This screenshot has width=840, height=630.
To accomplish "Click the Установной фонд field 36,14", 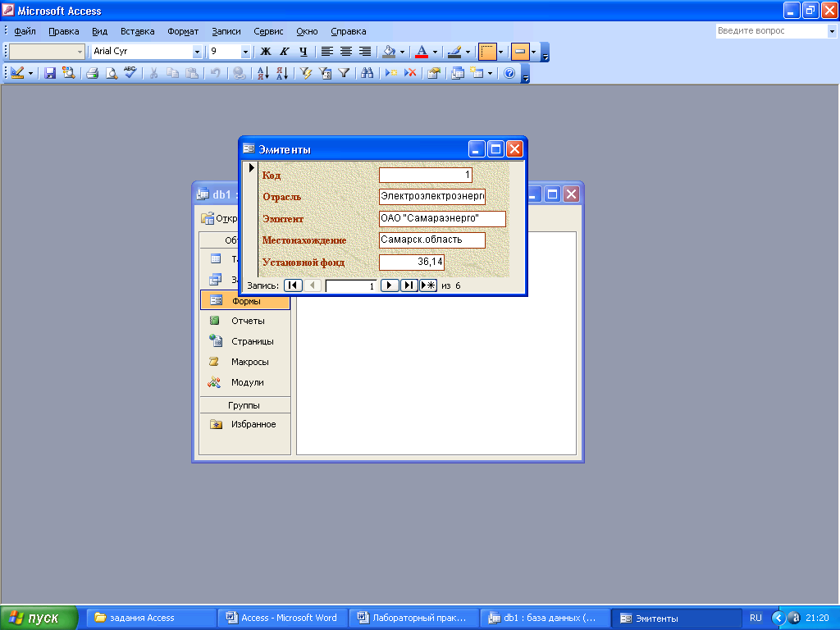I will coord(412,262).
